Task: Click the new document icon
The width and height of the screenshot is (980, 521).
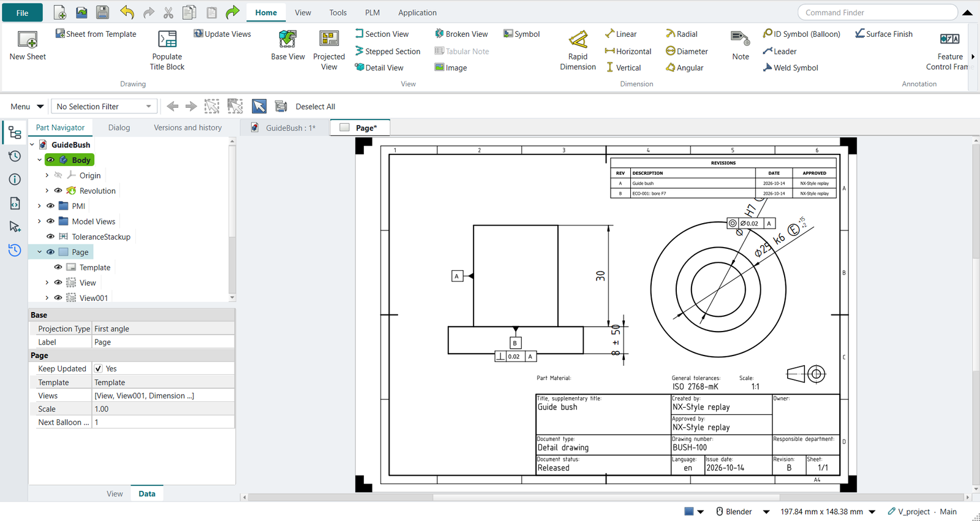Action: 60,12
